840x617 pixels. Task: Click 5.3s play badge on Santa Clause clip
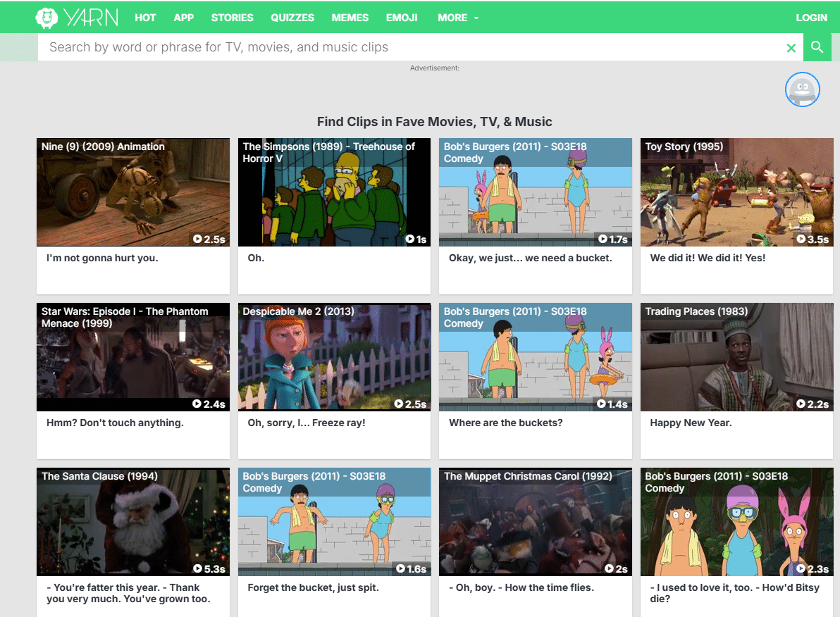pyautogui.click(x=209, y=569)
